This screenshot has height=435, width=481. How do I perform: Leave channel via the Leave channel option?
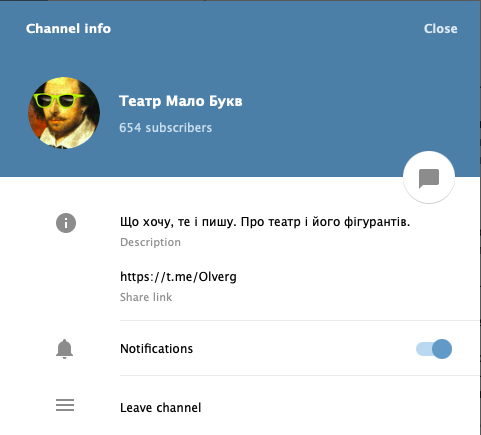click(x=160, y=407)
